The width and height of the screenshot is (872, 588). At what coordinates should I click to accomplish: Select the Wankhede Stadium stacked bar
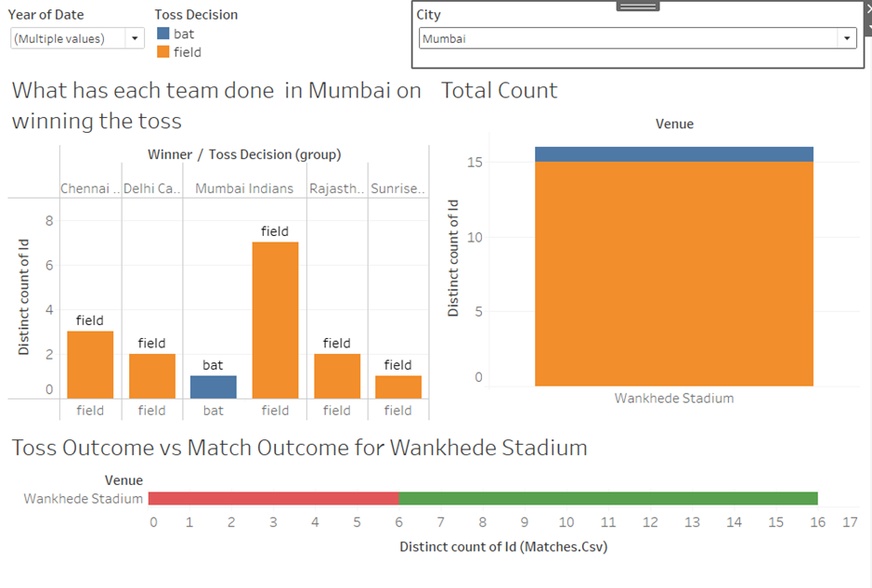click(x=673, y=269)
